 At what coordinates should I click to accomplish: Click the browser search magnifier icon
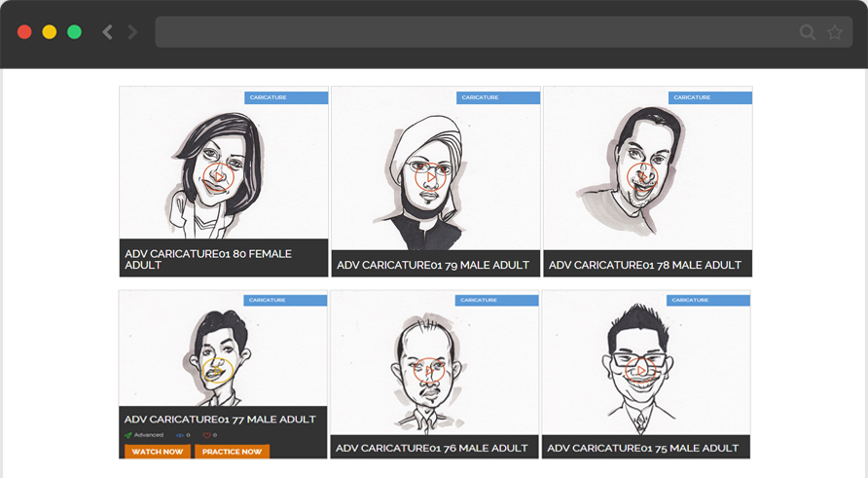[x=808, y=32]
